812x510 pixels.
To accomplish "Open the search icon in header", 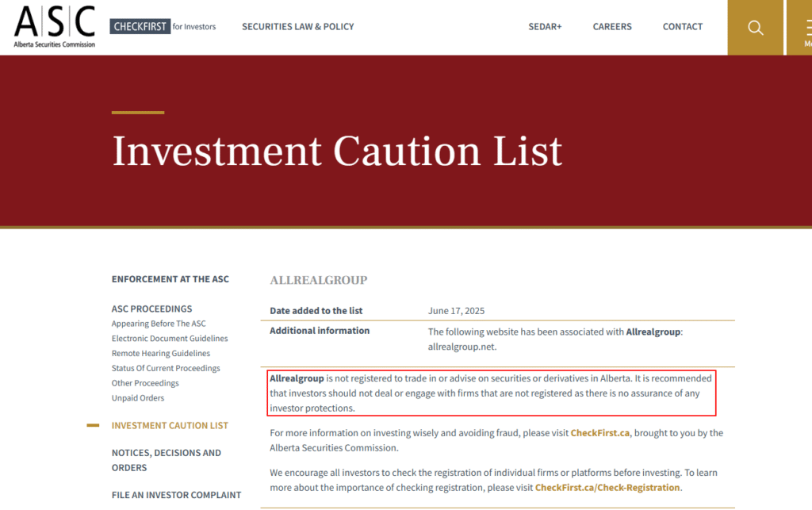I will (x=755, y=28).
